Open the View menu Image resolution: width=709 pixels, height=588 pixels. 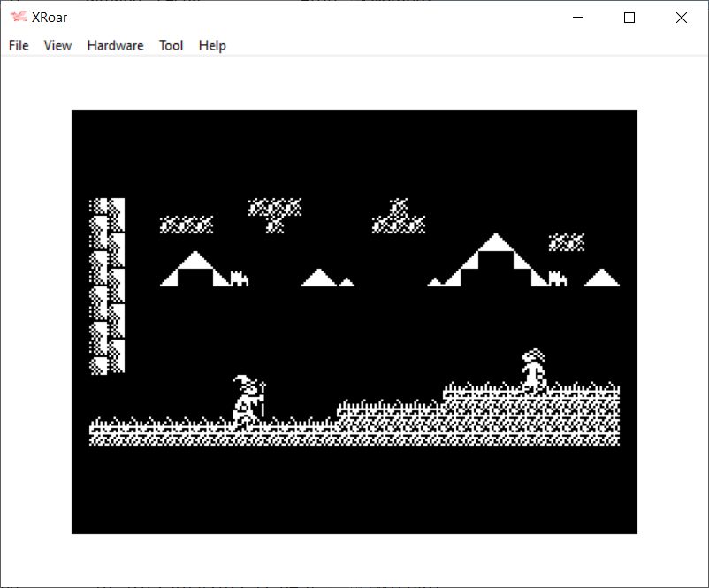coord(57,45)
